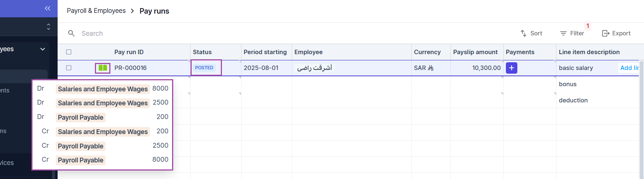Collapse the sidebar with double chevron icon
This screenshot has height=179, width=644.
click(x=48, y=8)
